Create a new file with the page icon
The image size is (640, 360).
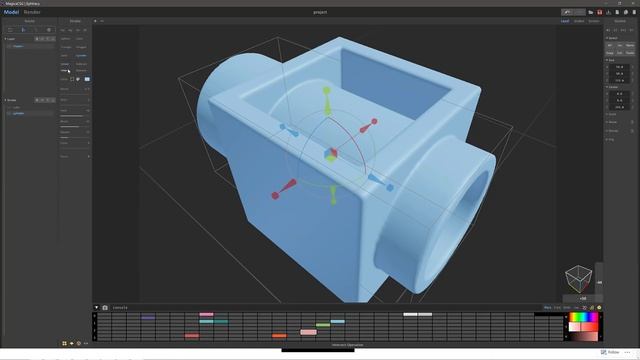617,12
